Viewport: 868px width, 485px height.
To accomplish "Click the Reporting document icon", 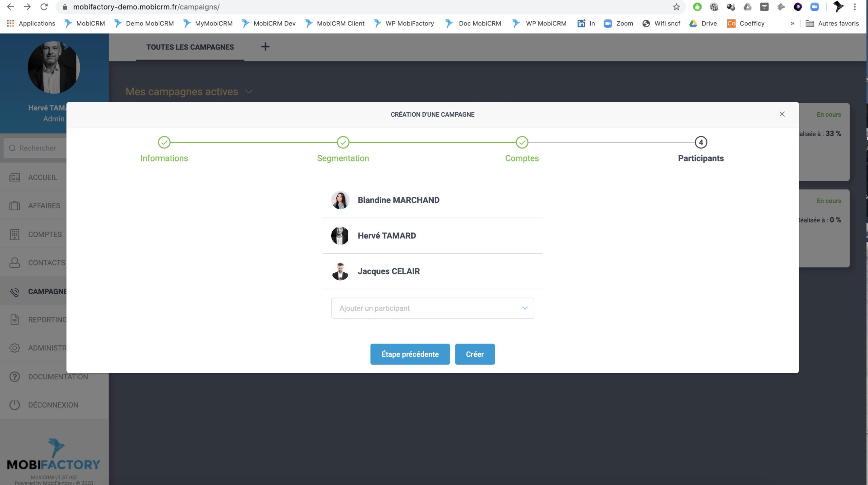I will tap(15, 319).
